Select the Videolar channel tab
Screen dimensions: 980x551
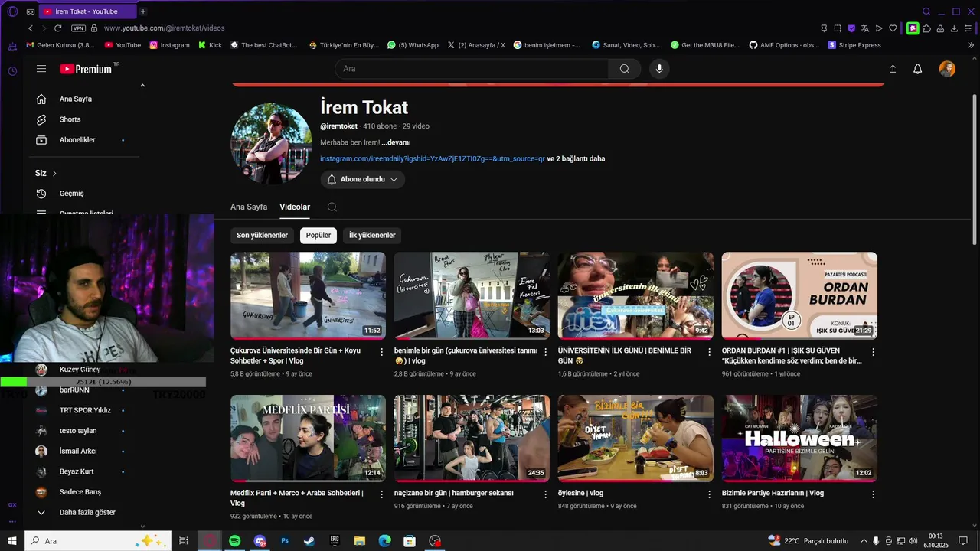[295, 207]
